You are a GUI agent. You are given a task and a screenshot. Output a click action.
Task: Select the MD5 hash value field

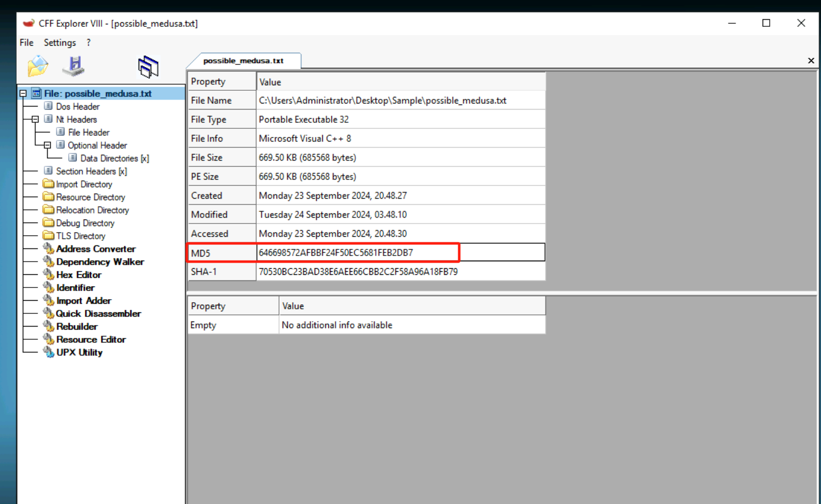[x=401, y=253]
